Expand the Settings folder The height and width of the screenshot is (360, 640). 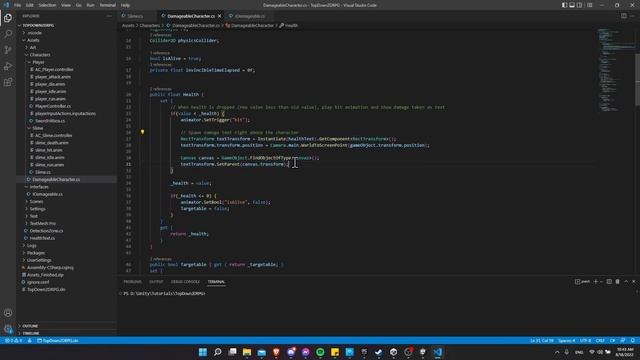(x=37, y=209)
